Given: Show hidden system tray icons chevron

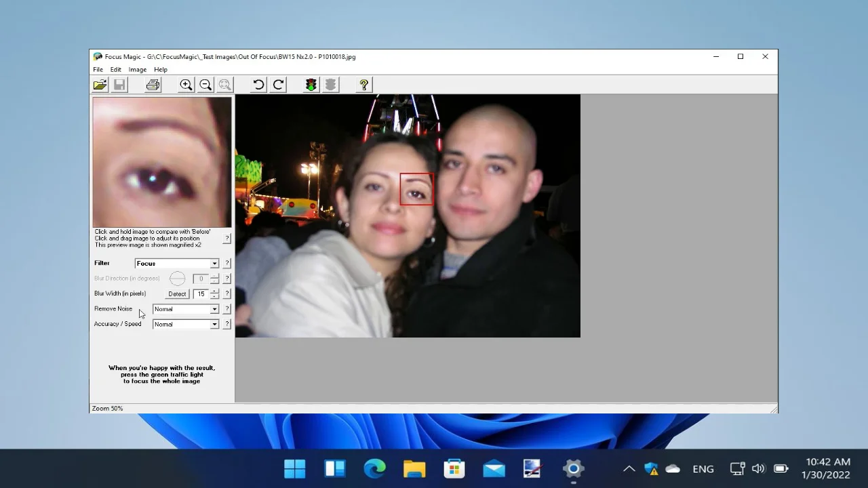Looking at the screenshot, I should (629, 468).
